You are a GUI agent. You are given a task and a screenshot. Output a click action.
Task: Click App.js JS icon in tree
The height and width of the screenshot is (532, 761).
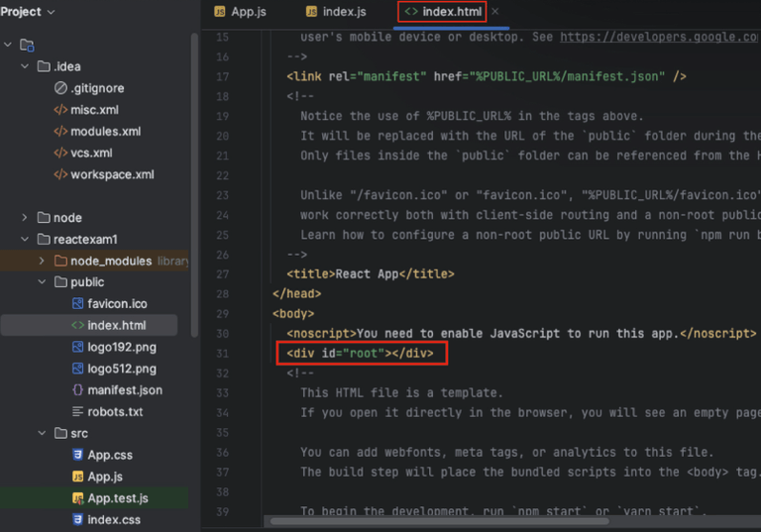77,477
